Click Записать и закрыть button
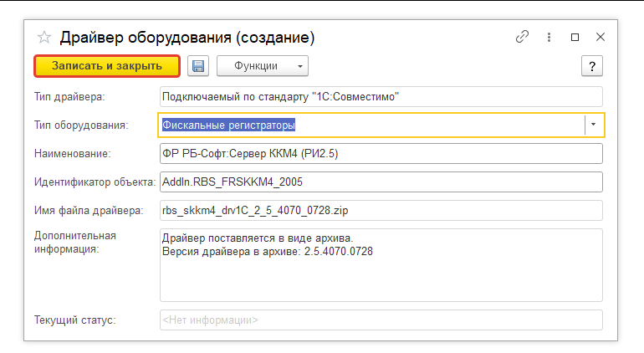The height and width of the screenshot is (353, 644). pos(107,66)
